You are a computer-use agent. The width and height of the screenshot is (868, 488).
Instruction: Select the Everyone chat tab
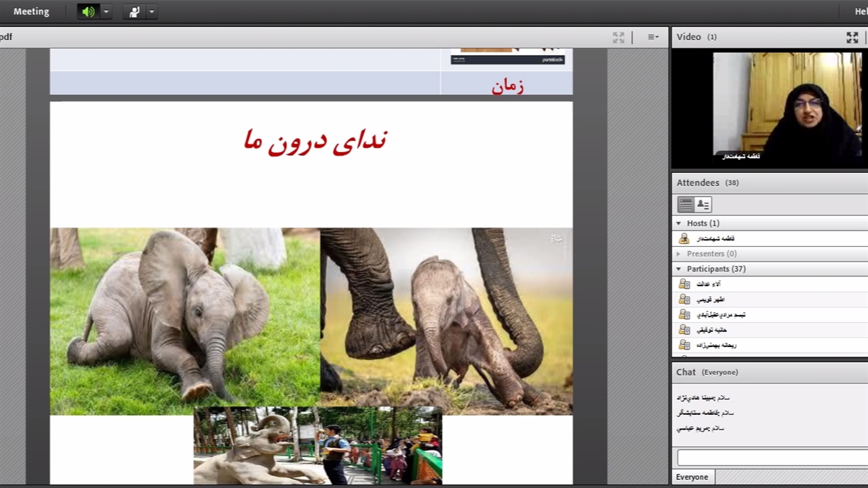(x=692, y=477)
